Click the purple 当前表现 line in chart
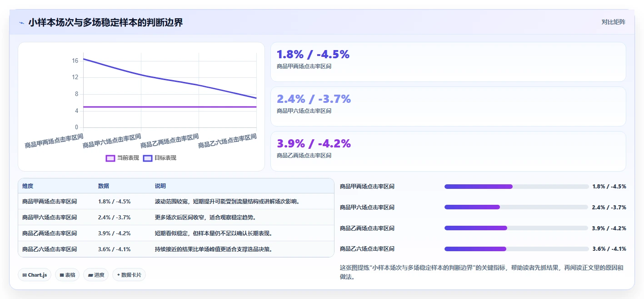 click(170, 107)
